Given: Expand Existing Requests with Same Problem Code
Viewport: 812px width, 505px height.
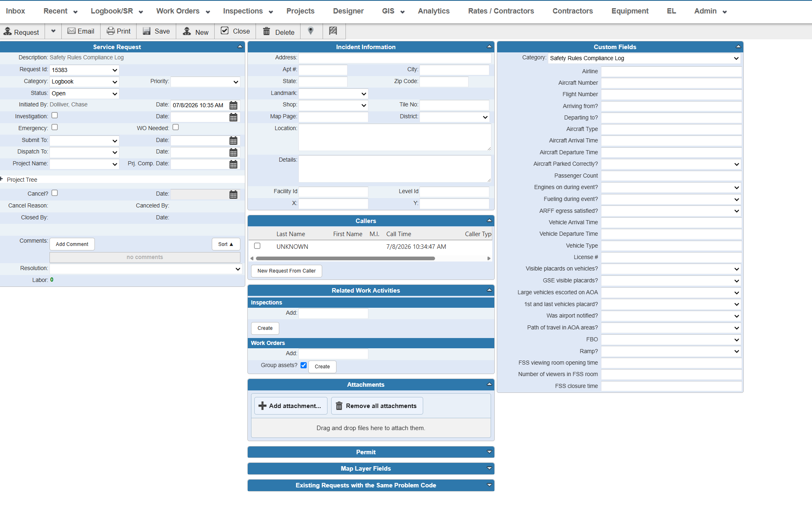Looking at the screenshot, I should (x=489, y=485).
